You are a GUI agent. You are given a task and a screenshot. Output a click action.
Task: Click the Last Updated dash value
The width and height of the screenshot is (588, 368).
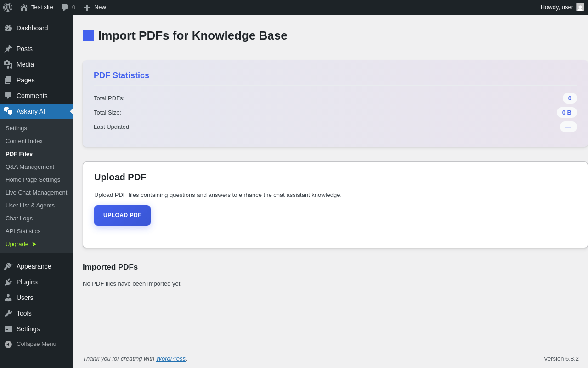coord(568,126)
